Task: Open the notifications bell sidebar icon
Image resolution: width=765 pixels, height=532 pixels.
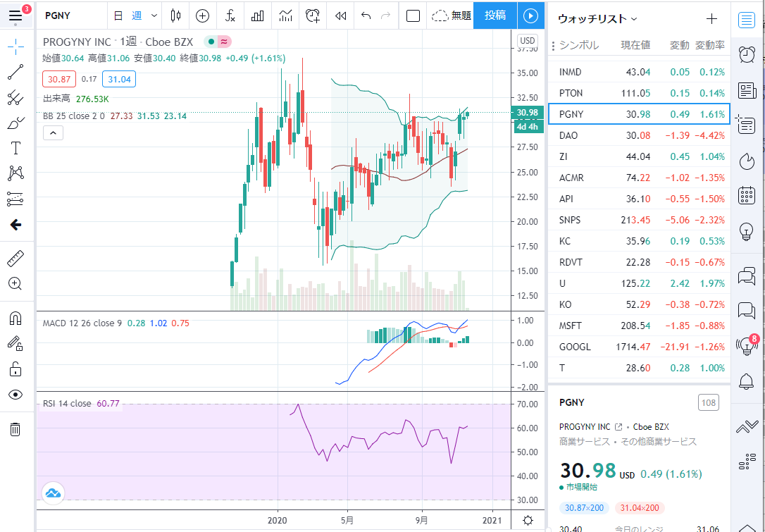Action: click(x=746, y=381)
